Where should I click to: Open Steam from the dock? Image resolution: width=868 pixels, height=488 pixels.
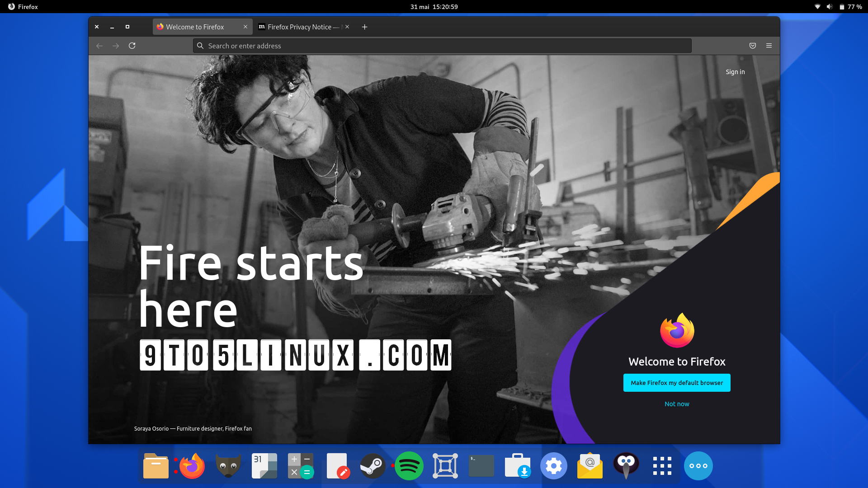(373, 465)
